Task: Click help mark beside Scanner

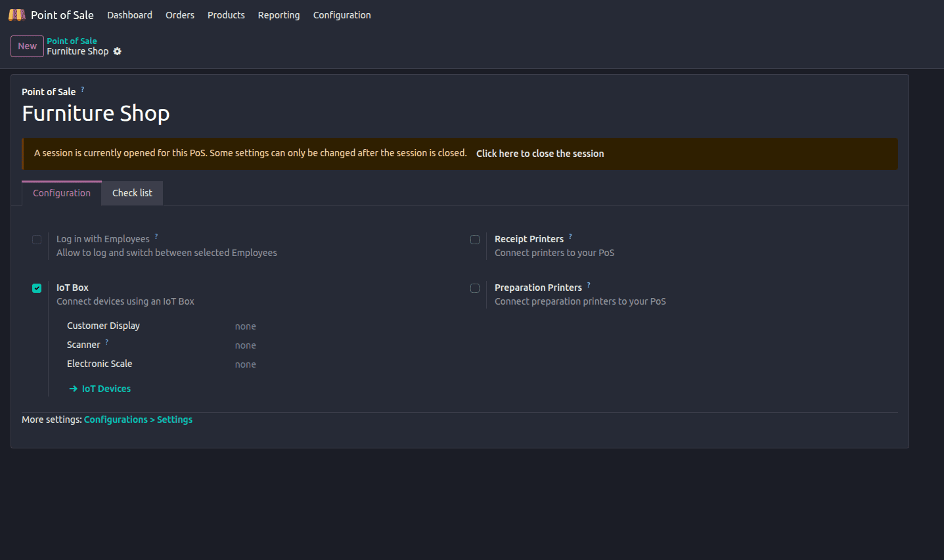Action: (x=107, y=341)
